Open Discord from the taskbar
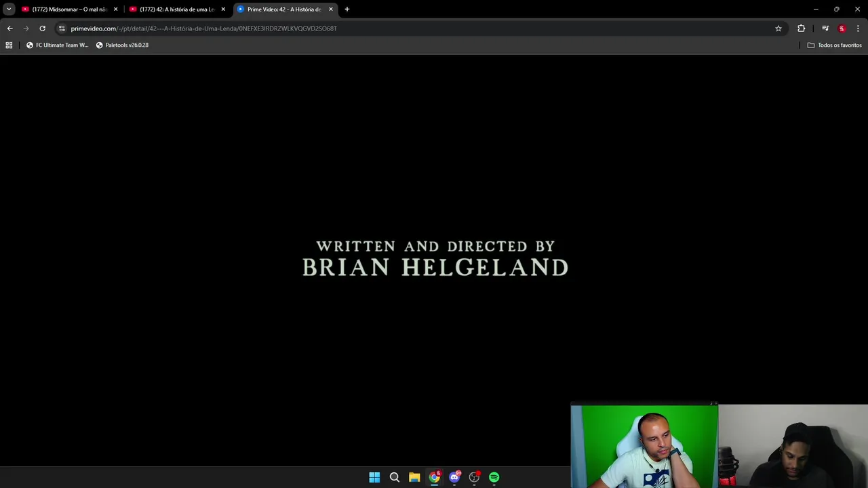 [454, 477]
